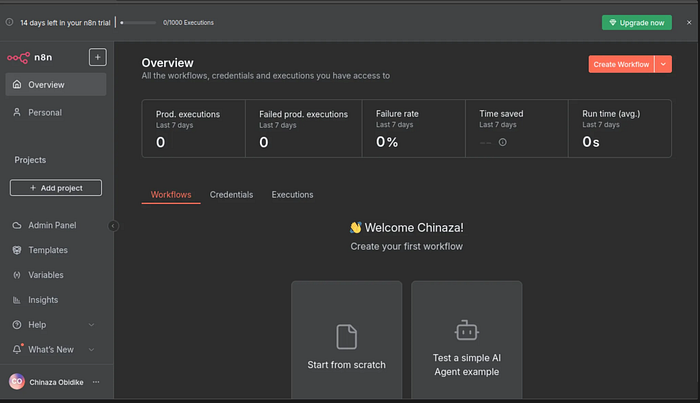Click the plus button next to n8n logo

pyautogui.click(x=97, y=57)
